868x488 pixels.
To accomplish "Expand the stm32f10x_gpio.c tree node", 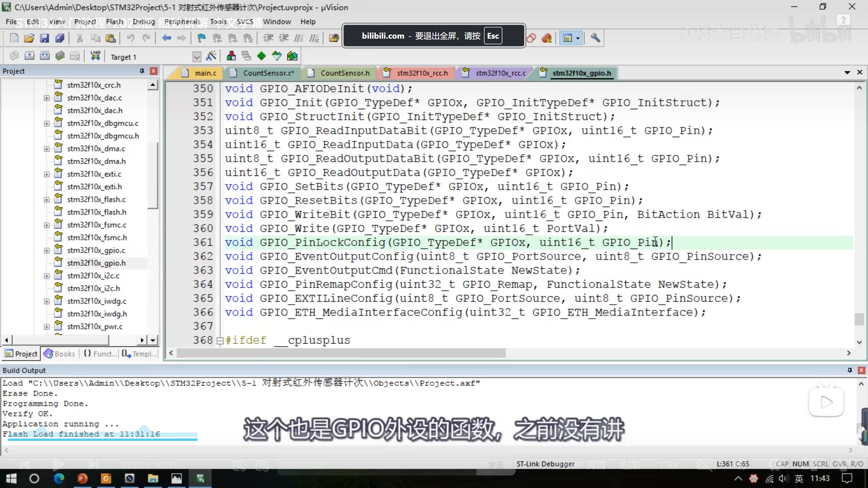I will tap(46, 250).
